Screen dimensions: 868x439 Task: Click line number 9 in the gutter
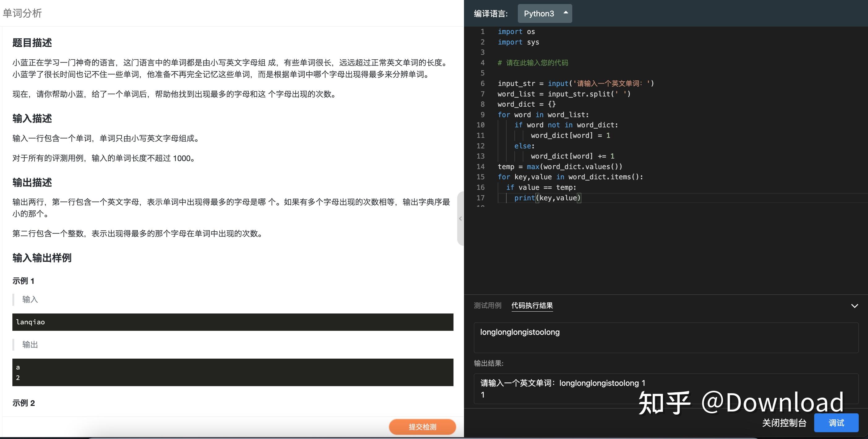coord(483,115)
